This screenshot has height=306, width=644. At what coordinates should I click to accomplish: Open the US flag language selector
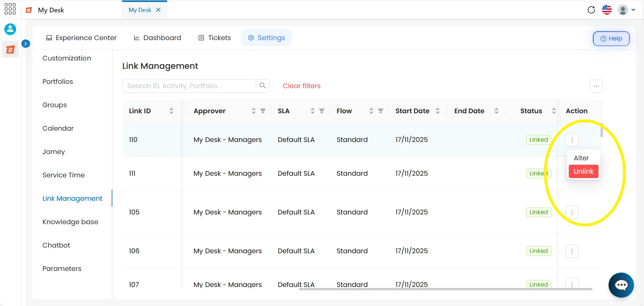607,10
